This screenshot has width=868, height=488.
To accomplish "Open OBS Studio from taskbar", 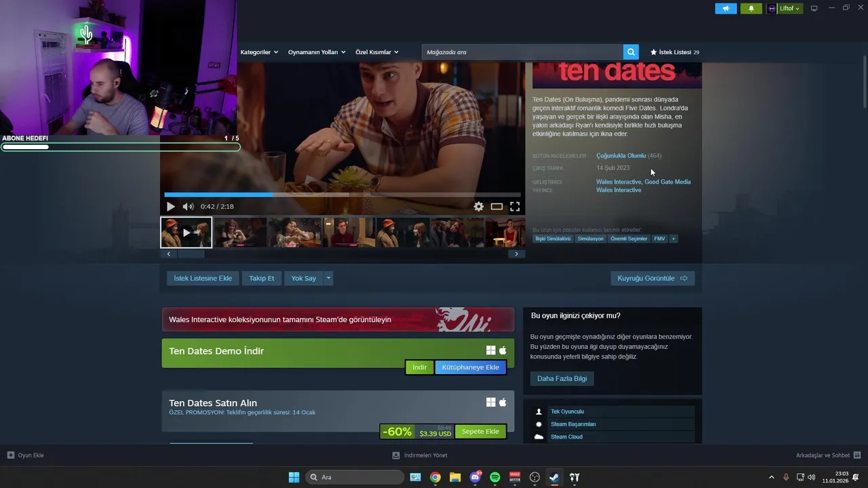I will pyautogui.click(x=535, y=477).
